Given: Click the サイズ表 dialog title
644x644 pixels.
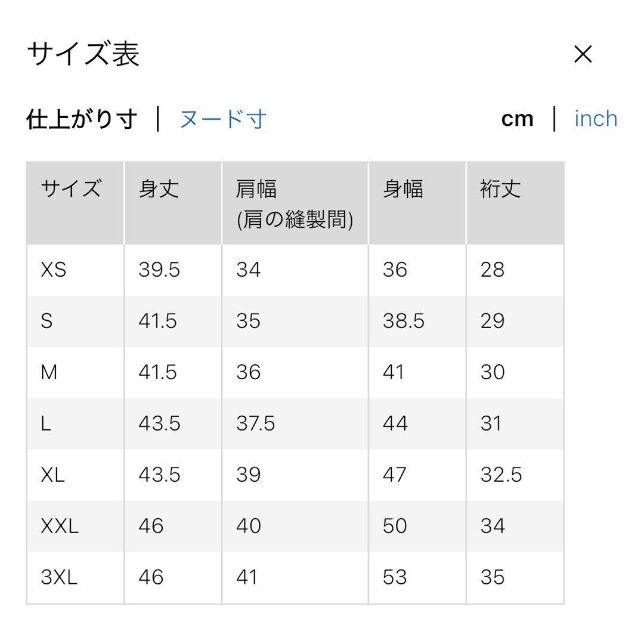Looking at the screenshot, I should coord(83,54).
